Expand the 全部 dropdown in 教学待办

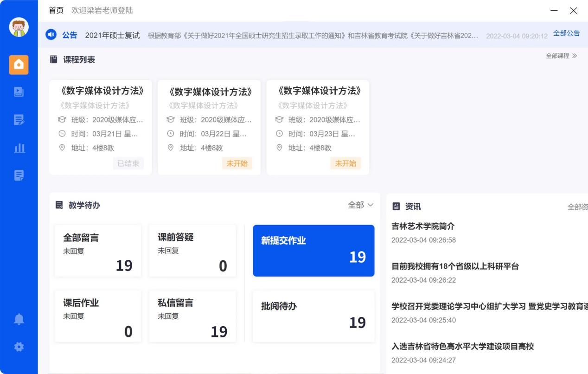[x=360, y=205]
